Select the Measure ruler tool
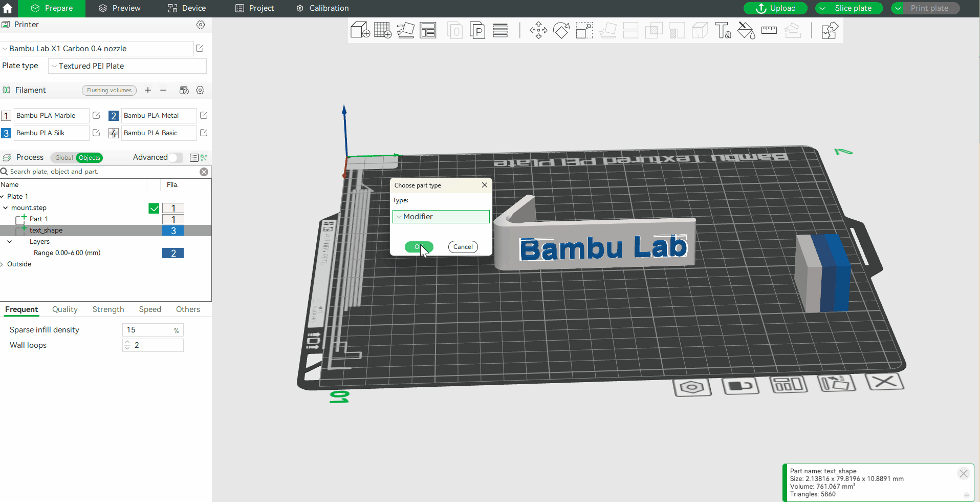 (769, 30)
